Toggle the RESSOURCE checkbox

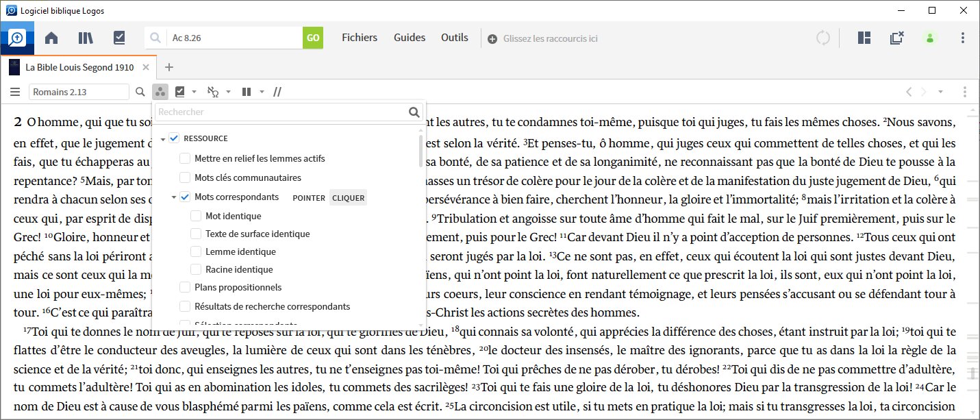[x=174, y=138]
